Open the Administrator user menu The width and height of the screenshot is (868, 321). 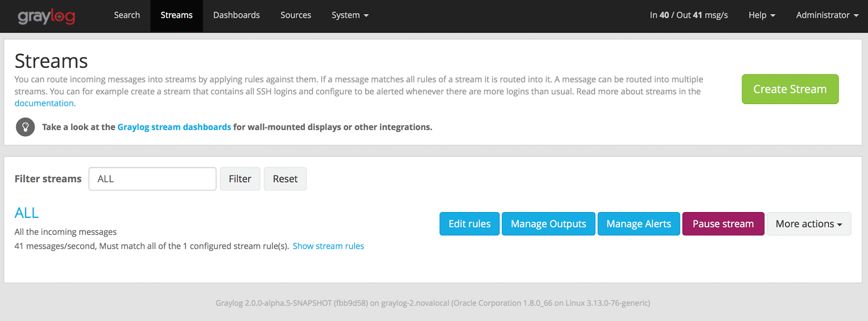827,15
